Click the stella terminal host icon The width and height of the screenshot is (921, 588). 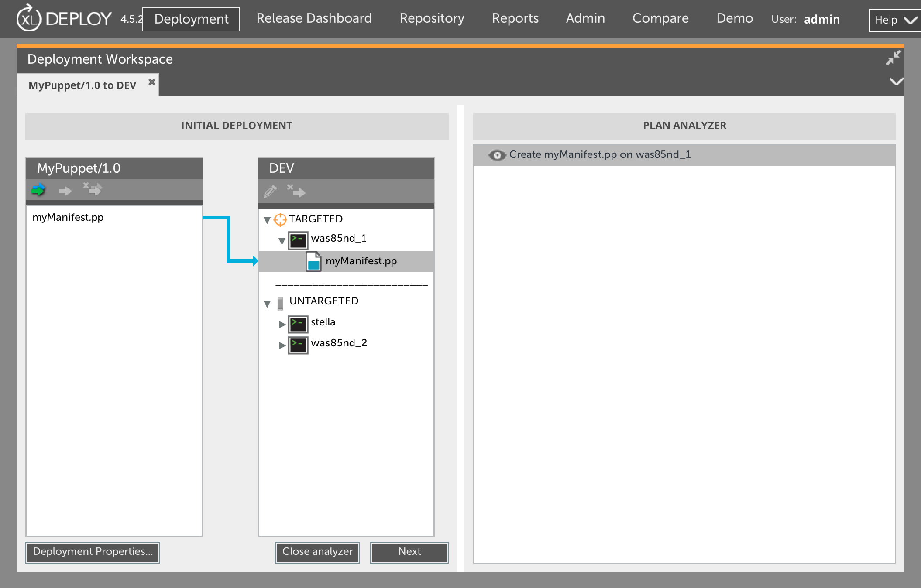298,323
